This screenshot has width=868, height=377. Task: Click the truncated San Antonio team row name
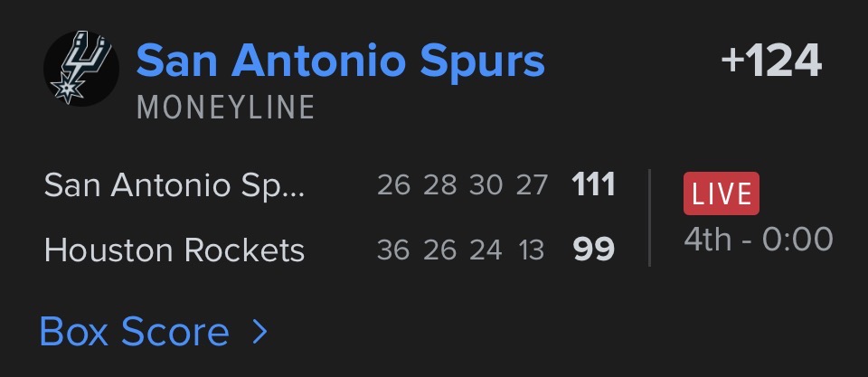pos(175,186)
